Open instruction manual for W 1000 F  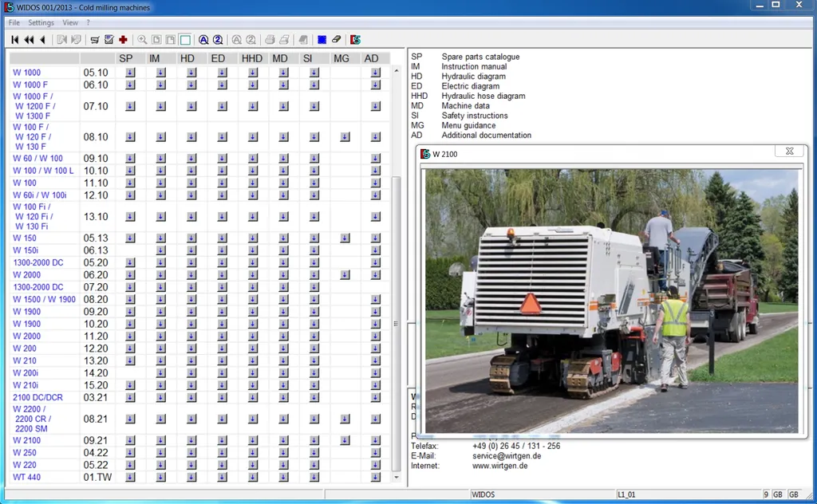161,85
